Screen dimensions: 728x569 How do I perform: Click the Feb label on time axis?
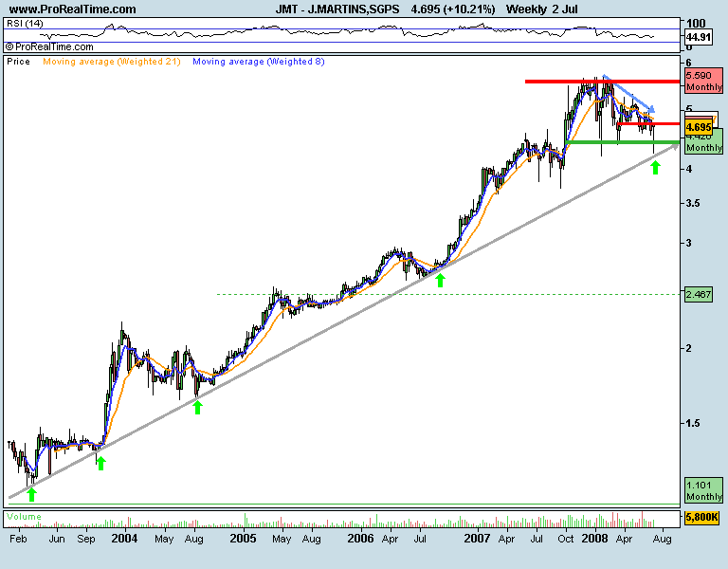pos(18,539)
